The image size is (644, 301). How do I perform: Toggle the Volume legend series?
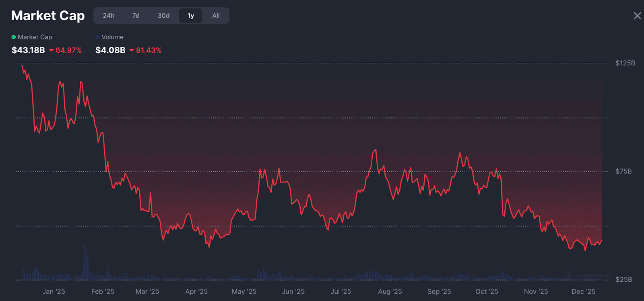point(109,37)
